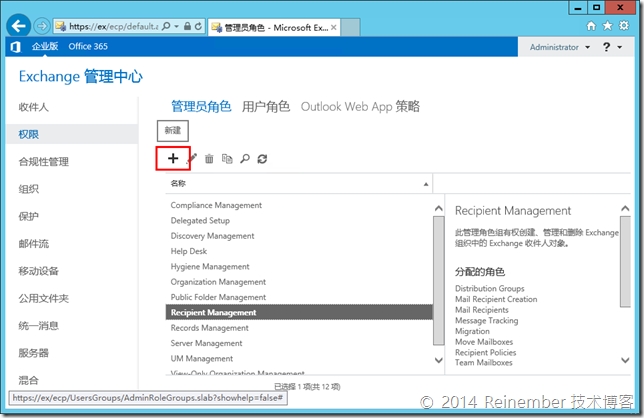Open 合规性管理 in left navigation
This screenshot has width=644, height=418.
click(44, 162)
